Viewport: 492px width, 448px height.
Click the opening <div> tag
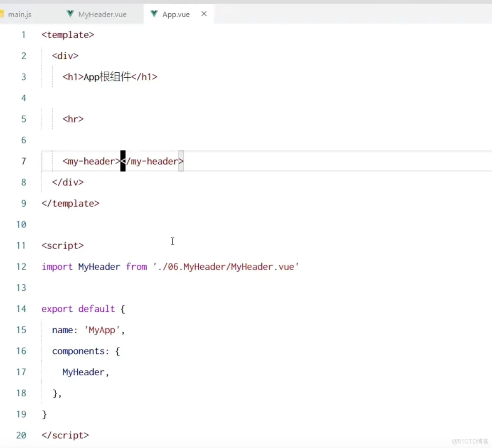pos(65,56)
